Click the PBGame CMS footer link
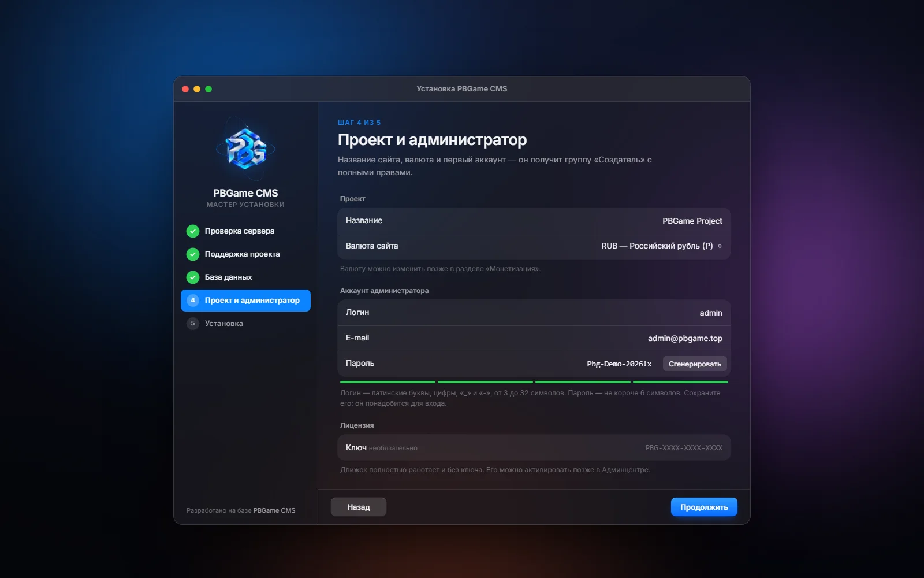This screenshot has height=578, width=924. tap(274, 510)
